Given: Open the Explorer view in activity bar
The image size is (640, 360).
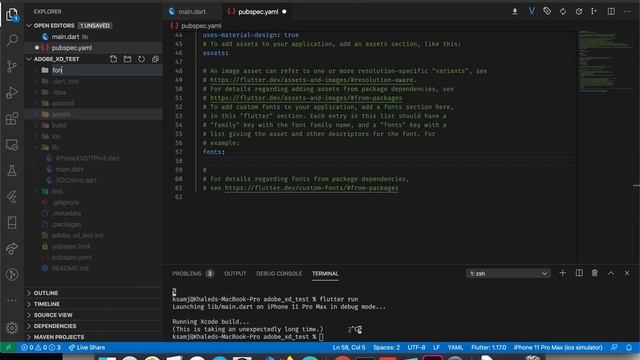Looking at the screenshot, I should (12, 15).
